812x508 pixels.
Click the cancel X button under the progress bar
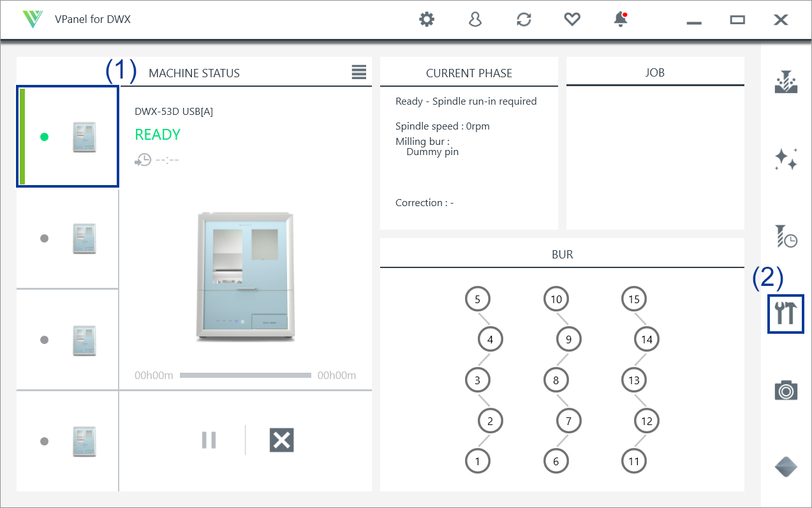281,440
